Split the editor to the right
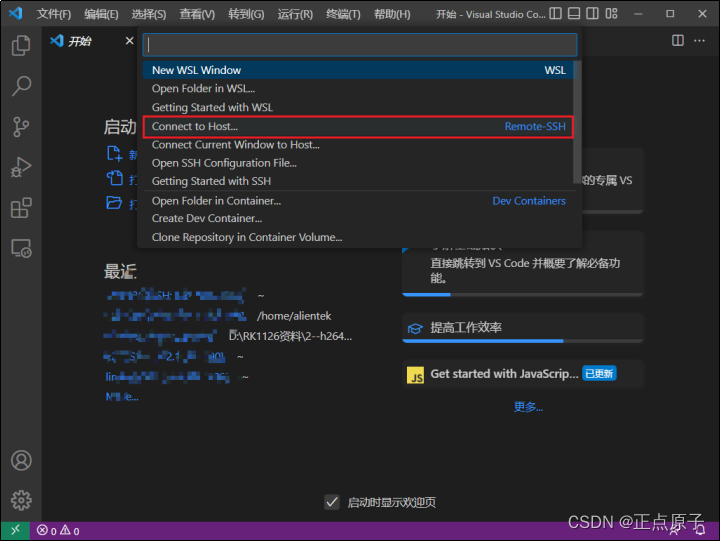 (678, 40)
